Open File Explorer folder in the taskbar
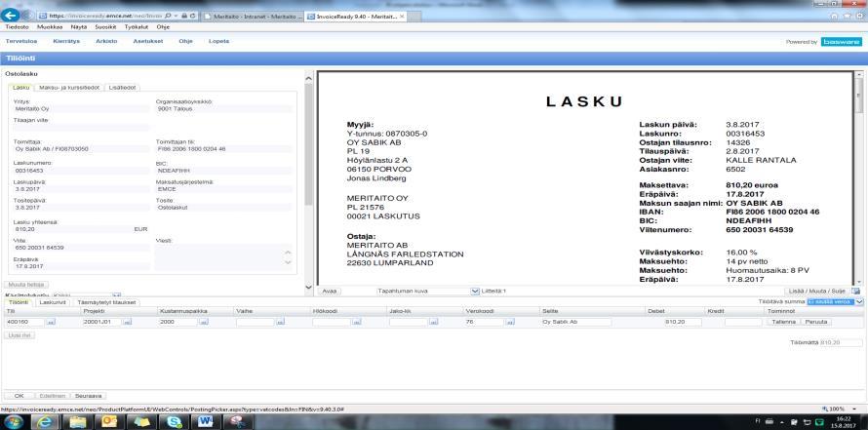 pyautogui.click(x=77, y=422)
